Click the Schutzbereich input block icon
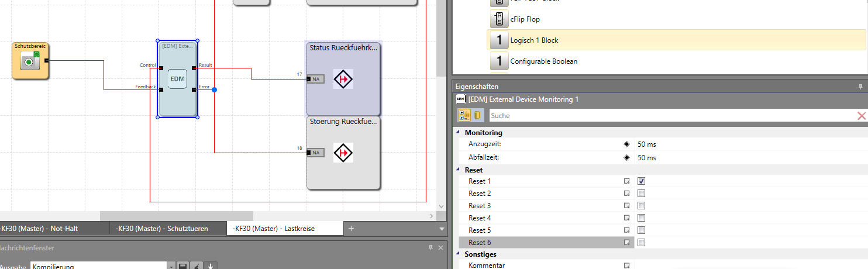868x269 pixels. coord(30,61)
